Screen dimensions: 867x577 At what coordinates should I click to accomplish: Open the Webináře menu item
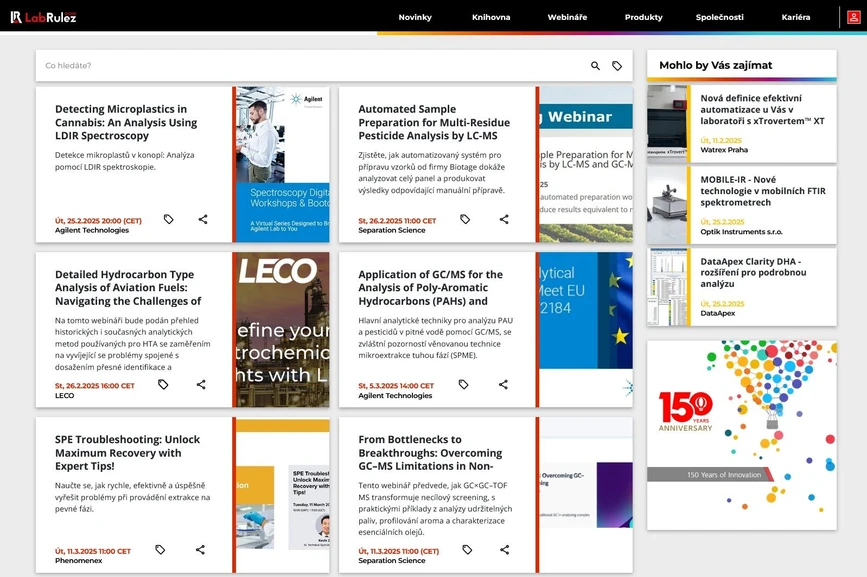566,17
